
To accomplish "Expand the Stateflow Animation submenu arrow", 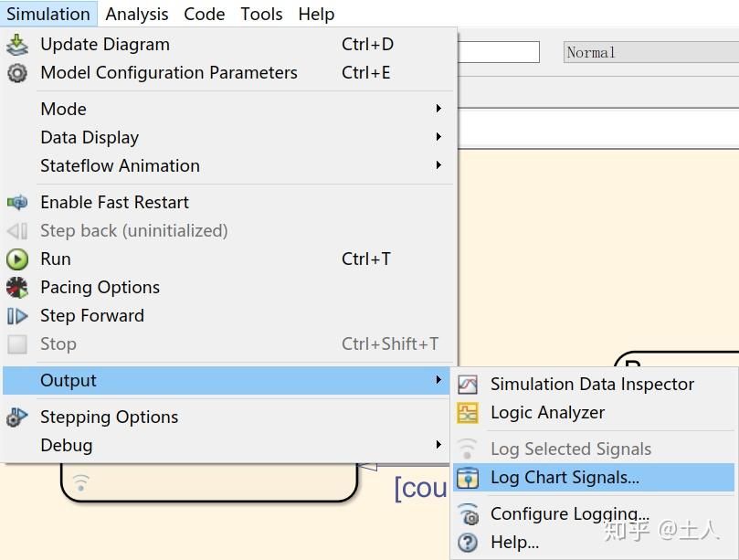I will click(438, 165).
